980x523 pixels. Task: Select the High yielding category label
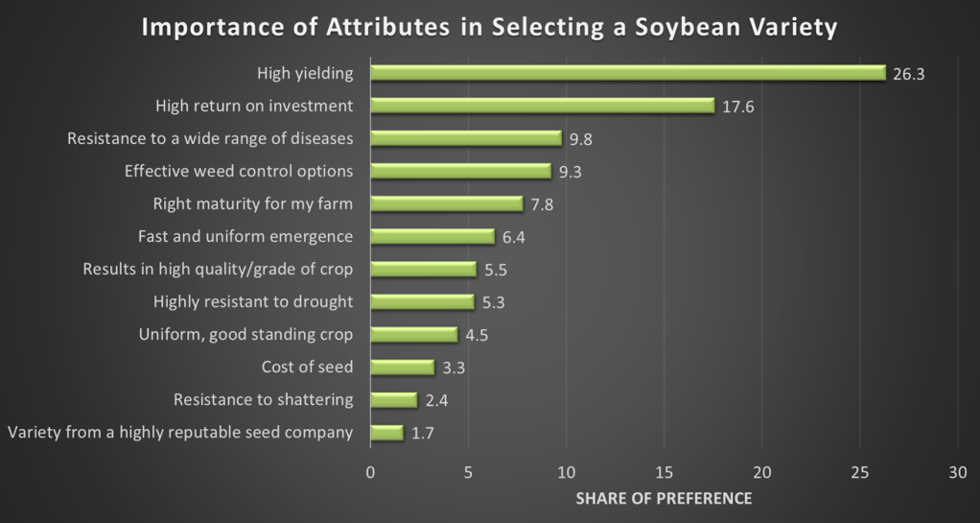click(x=305, y=73)
